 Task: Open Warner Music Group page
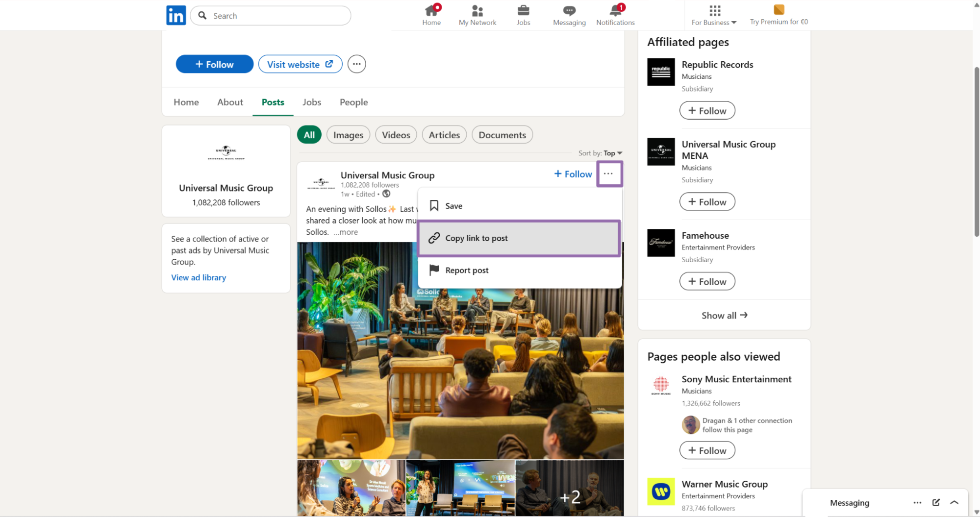[725, 484]
